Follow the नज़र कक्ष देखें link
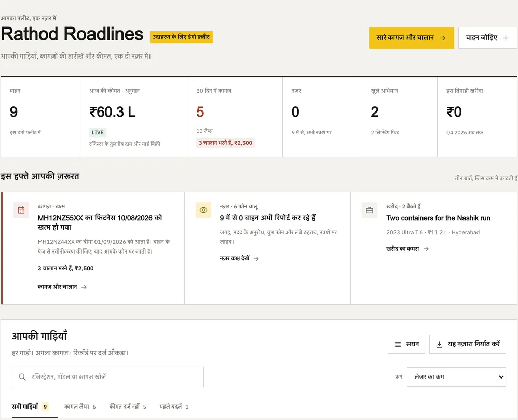This screenshot has height=420, width=518. click(239, 258)
